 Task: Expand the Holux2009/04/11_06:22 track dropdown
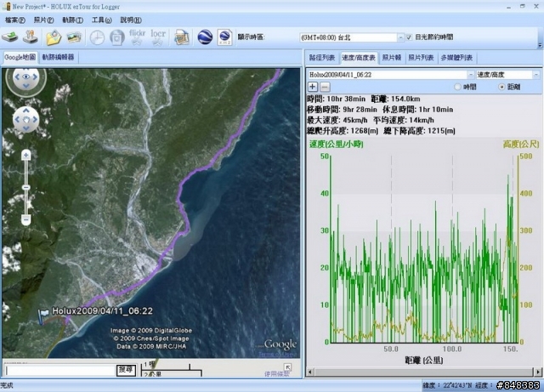pos(469,75)
